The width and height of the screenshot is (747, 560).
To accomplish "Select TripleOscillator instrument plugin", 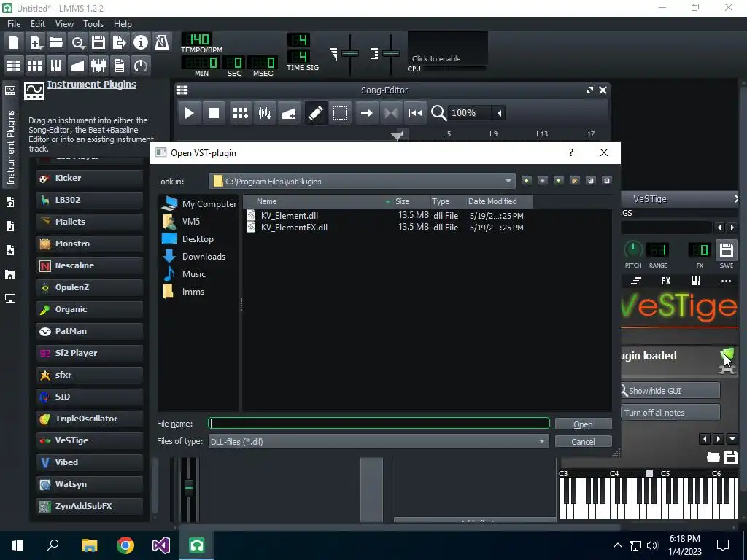I will 90,419.
